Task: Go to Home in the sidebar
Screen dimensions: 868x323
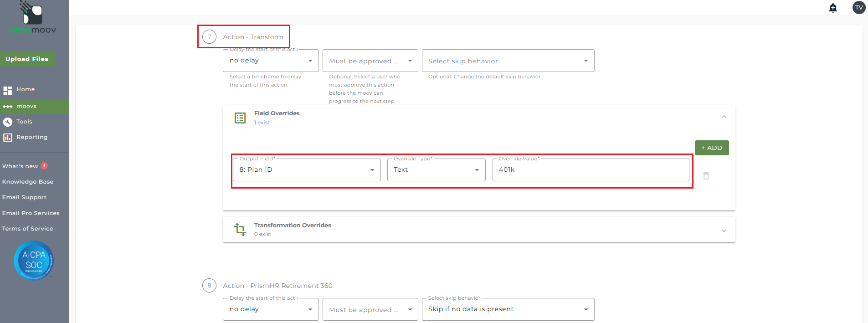Action: (x=26, y=89)
